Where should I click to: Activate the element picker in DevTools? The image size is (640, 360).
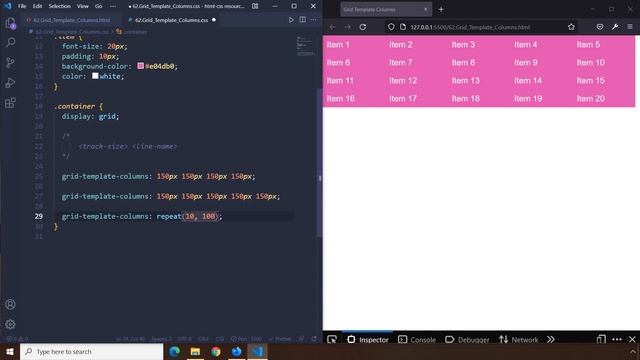point(332,340)
